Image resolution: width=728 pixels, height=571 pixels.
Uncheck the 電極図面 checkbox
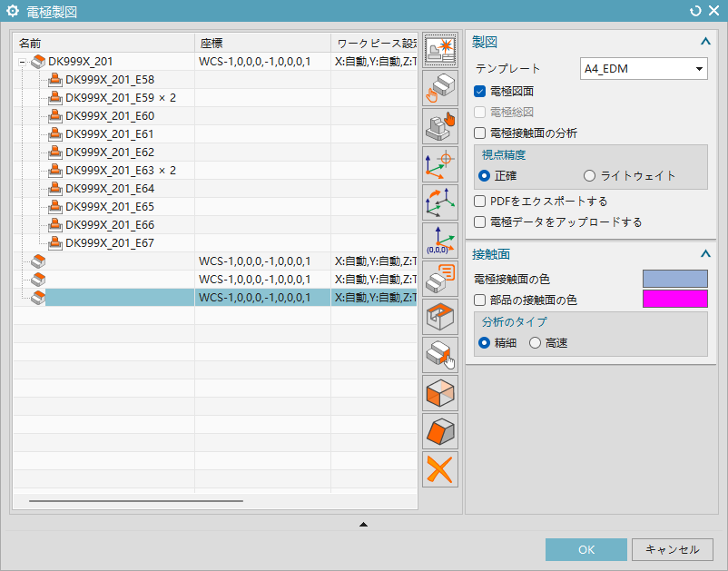[480, 91]
